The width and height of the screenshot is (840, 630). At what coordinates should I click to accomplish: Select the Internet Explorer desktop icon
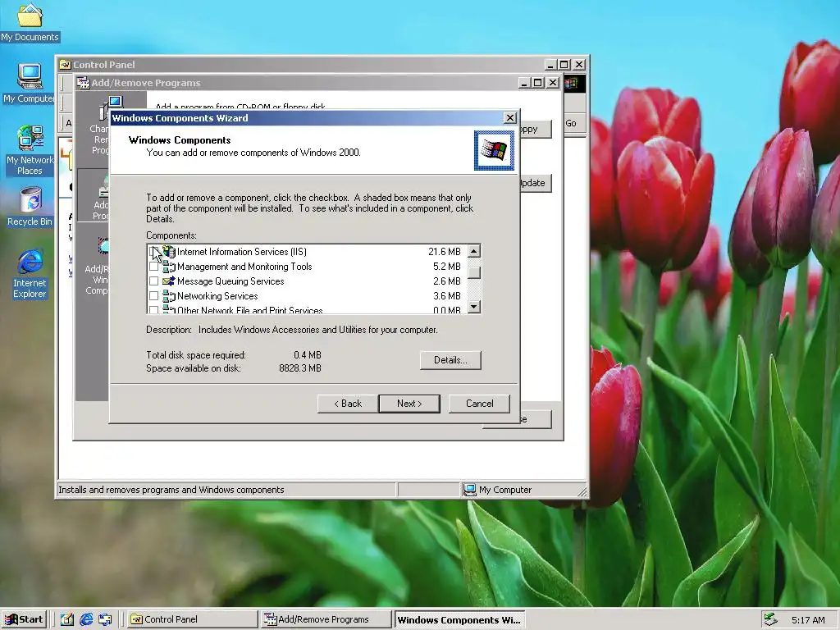tap(30, 274)
